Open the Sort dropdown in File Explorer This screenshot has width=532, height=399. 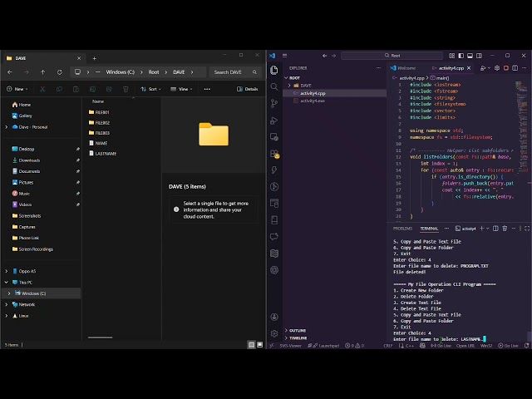coord(151,89)
